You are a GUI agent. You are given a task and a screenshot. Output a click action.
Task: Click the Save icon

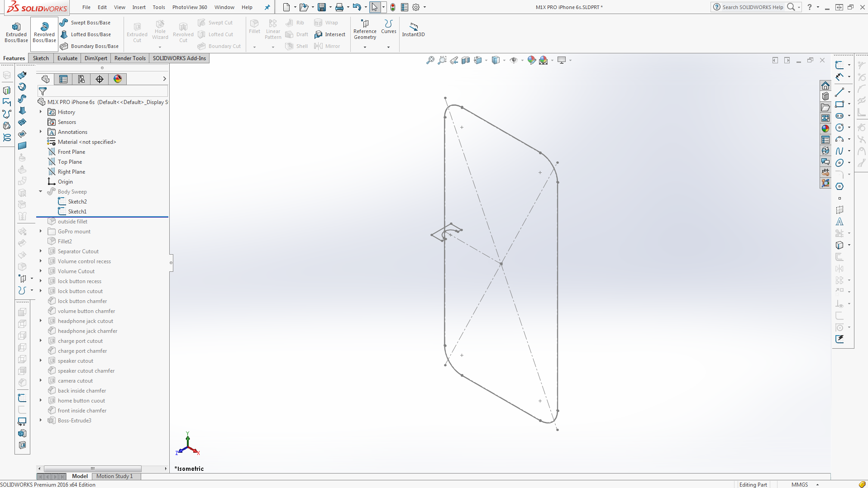click(x=322, y=7)
